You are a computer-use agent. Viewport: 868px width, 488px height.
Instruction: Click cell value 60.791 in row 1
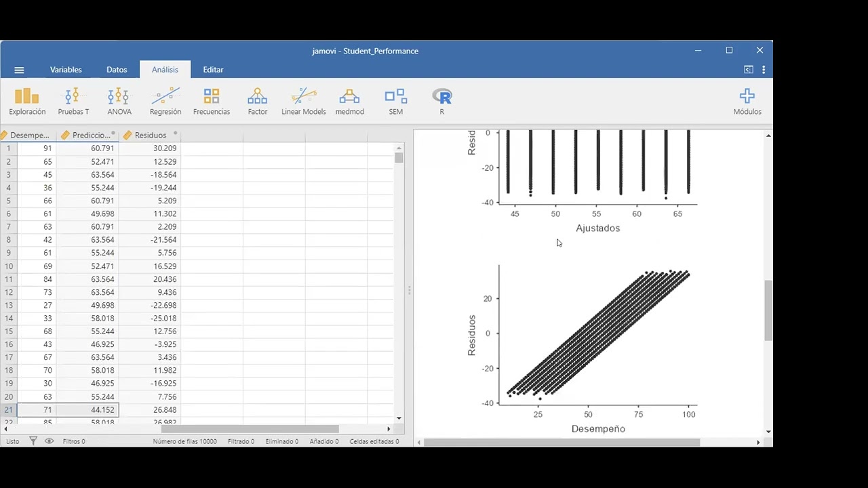coord(87,148)
